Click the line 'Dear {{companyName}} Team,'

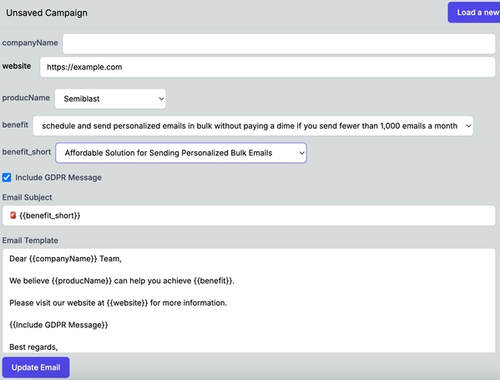click(65, 259)
